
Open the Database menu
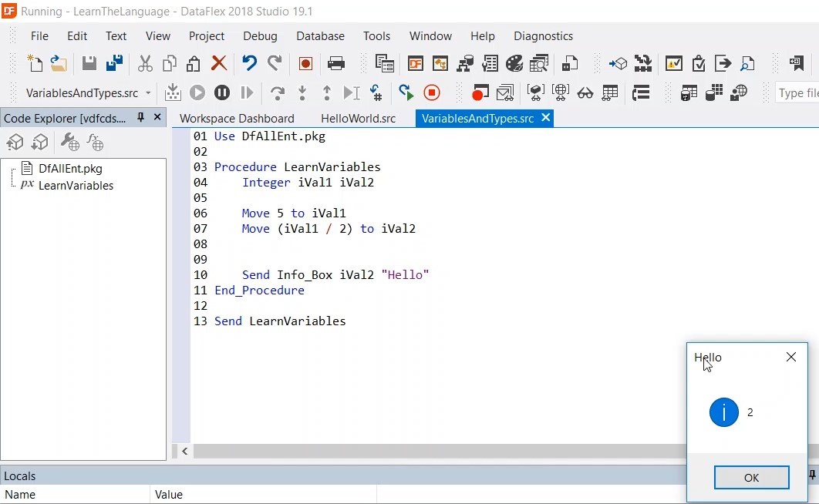click(x=320, y=36)
